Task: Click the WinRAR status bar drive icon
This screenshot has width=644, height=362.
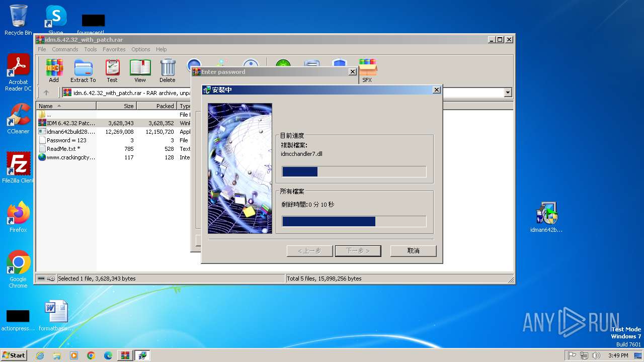Action: tap(42, 279)
